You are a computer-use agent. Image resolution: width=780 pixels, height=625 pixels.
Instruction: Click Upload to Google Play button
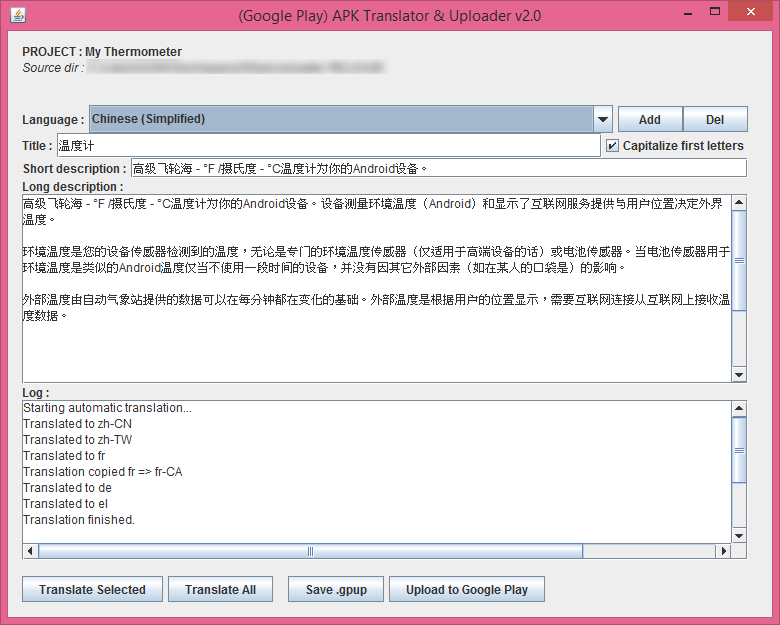pos(467,589)
